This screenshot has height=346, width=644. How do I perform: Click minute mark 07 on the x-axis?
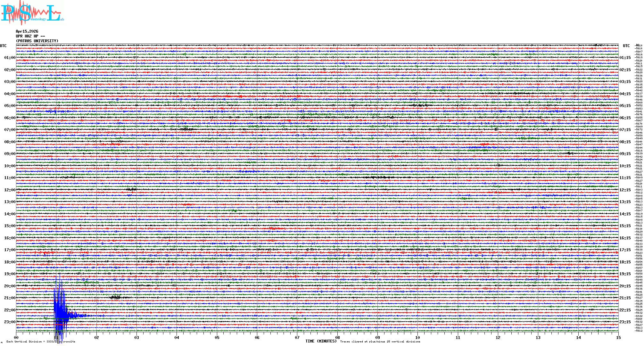coord(297,337)
